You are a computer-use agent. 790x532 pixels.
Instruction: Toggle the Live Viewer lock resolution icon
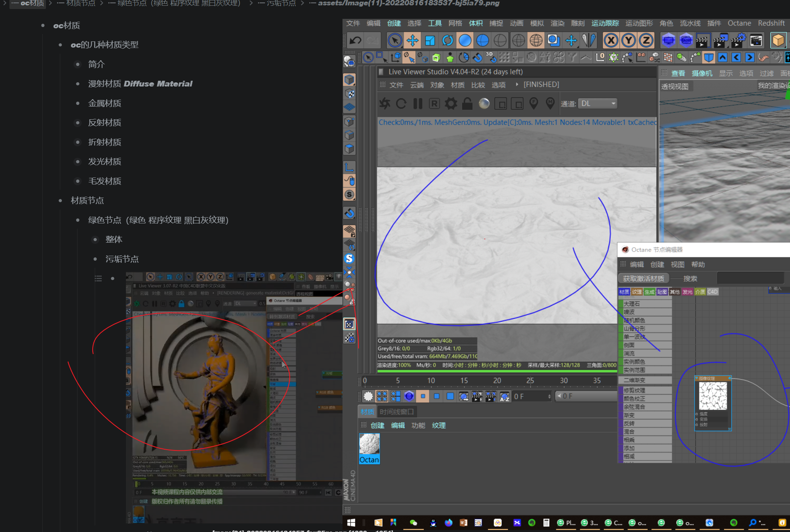467,104
